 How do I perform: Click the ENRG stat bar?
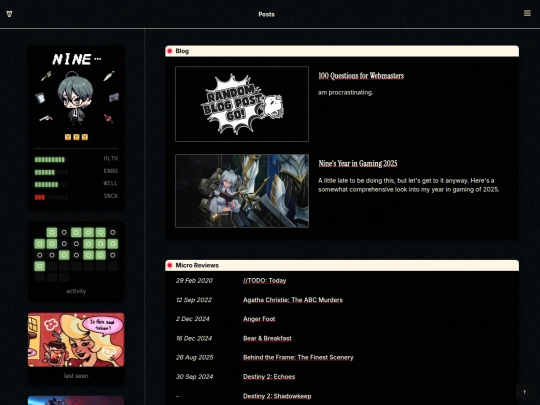(51, 172)
